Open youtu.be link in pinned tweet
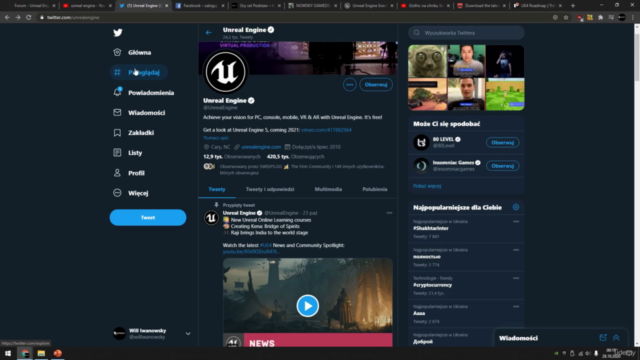The width and height of the screenshot is (640, 360). (x=251, y=252)
